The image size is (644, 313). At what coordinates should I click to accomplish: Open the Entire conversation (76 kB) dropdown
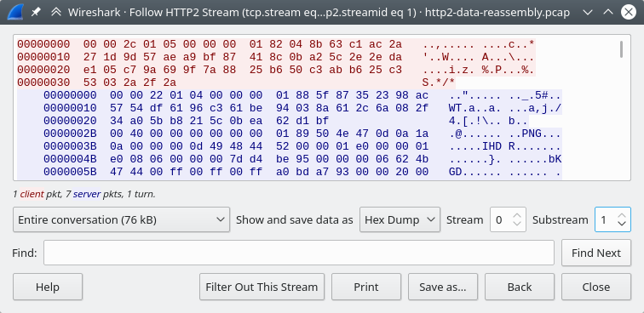coord(121,220)
